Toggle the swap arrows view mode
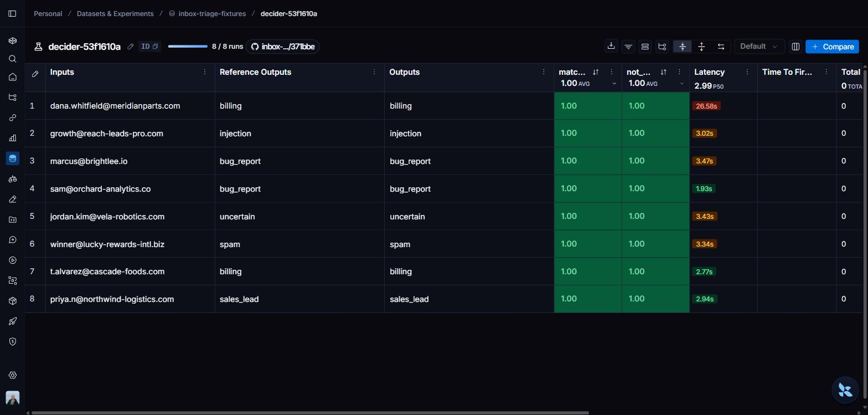Screen dimensions: 868x415 click(x=721, y=47)
